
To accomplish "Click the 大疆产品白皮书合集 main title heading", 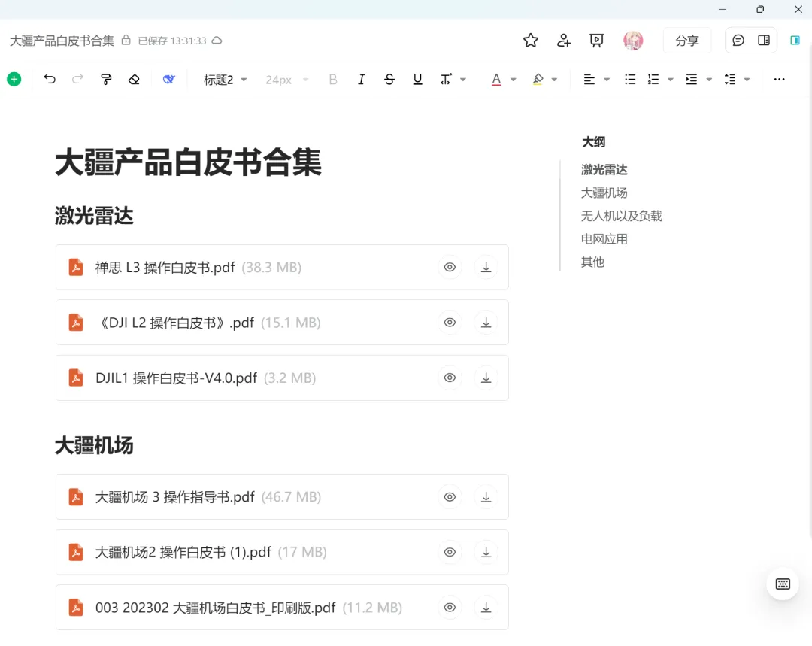I will 189,162.
